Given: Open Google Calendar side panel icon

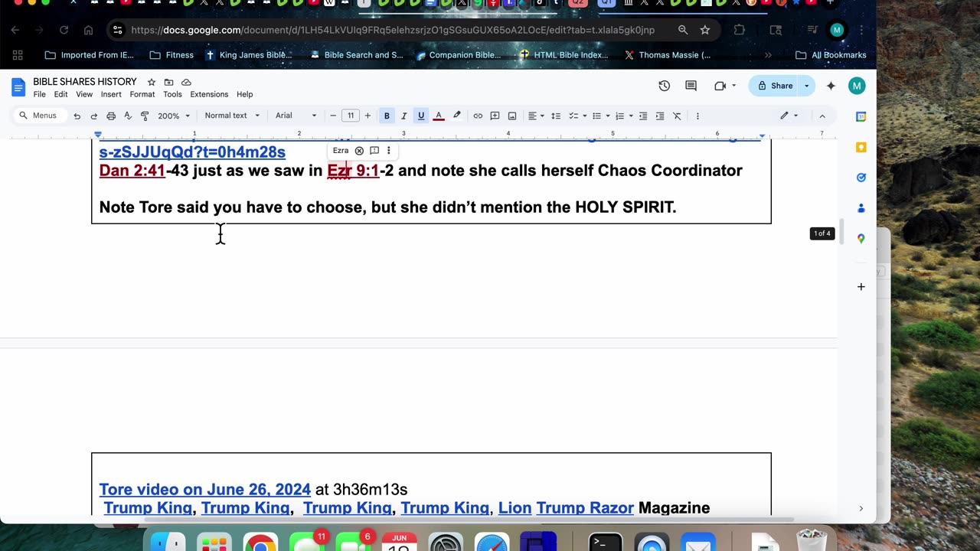Looking at the screenshot, I should (x=861, y=116).
